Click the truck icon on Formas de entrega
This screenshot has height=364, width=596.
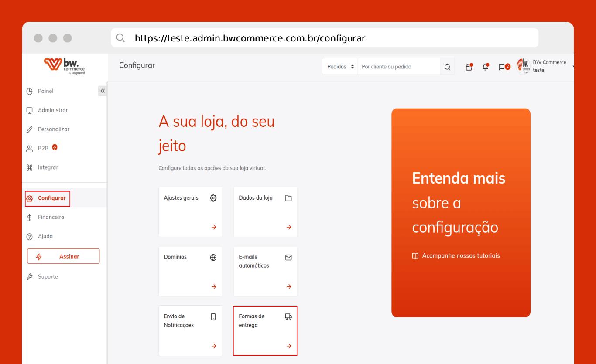288,316
